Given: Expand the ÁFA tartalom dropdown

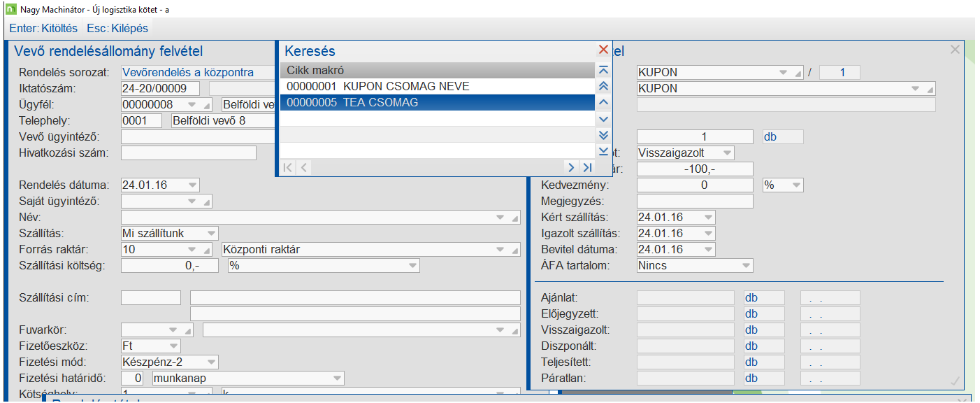Looking at the screenshot, I should 746,266.
